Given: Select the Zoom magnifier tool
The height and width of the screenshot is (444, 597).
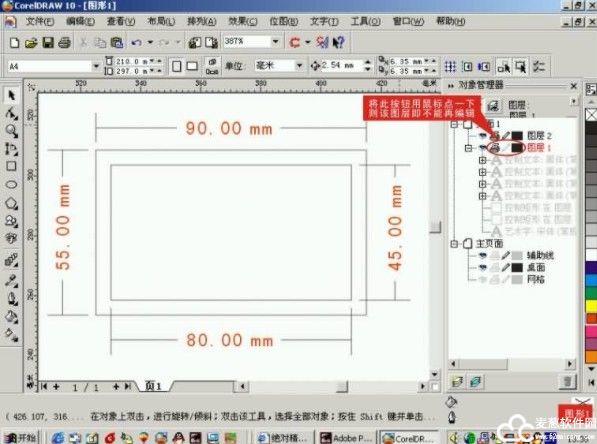Looking at the screenshot, I should pos(11,131).
